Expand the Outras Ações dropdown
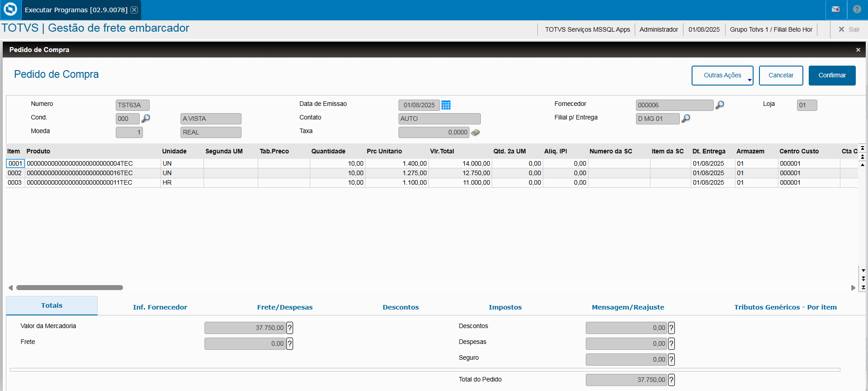Viewport: 868px width, 391px height. click(722, 76)
